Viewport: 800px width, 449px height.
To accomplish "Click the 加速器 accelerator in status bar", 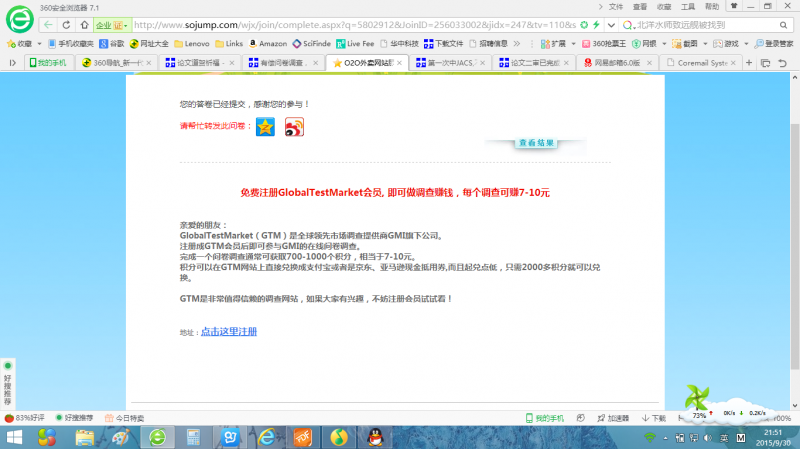I will pyautogui.click(x=613, y=418).
